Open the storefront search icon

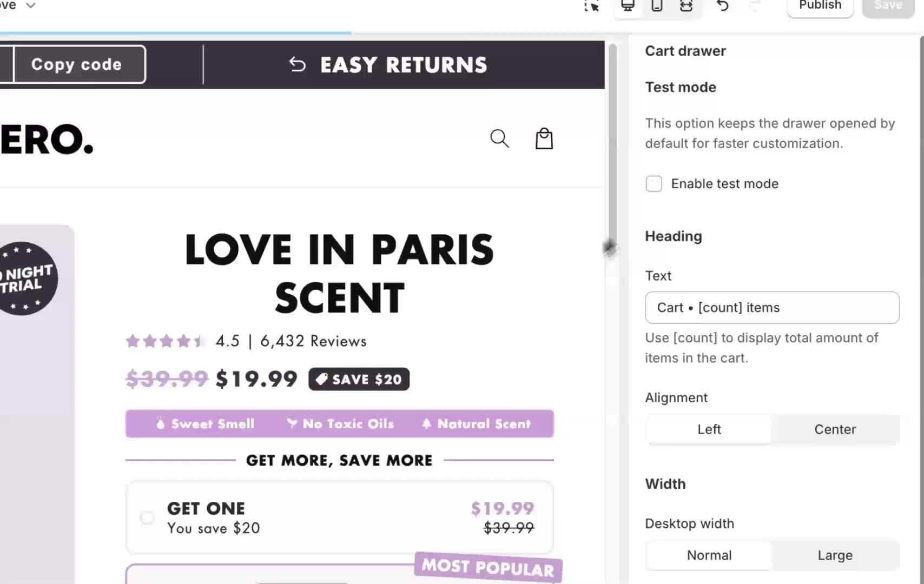pyautogui.click(x=499, y=138)
